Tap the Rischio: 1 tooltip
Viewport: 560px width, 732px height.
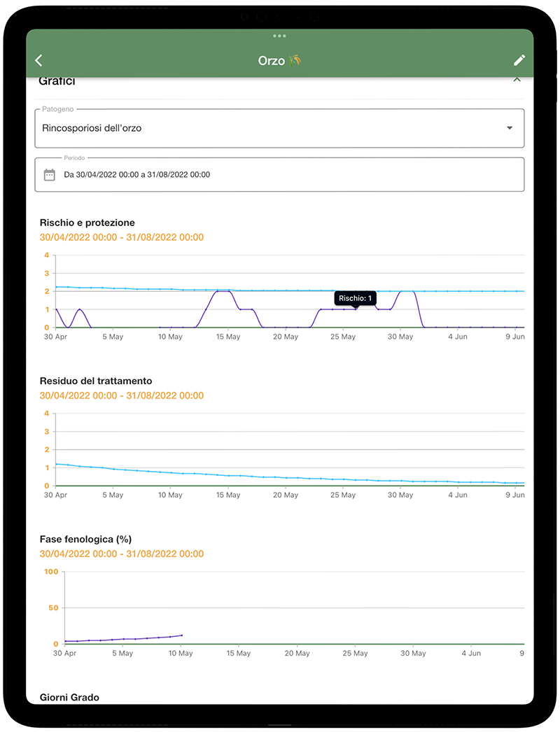[356, 298]
